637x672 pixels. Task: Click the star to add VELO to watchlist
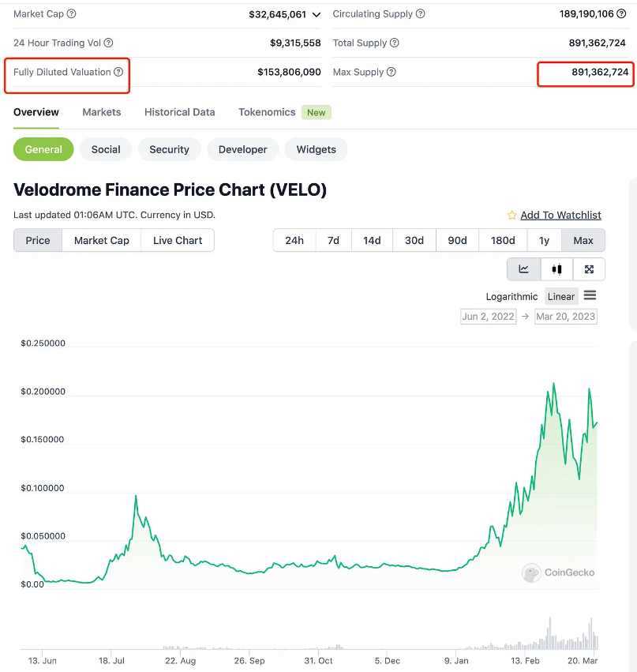click(514, 214)
